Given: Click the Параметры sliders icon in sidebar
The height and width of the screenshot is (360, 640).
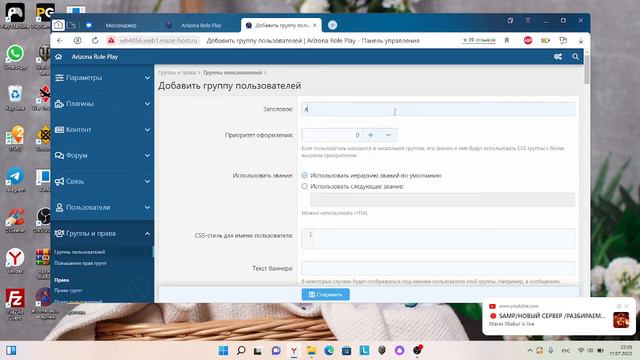Looking at the screenshot, I should (x=59, y=78).
